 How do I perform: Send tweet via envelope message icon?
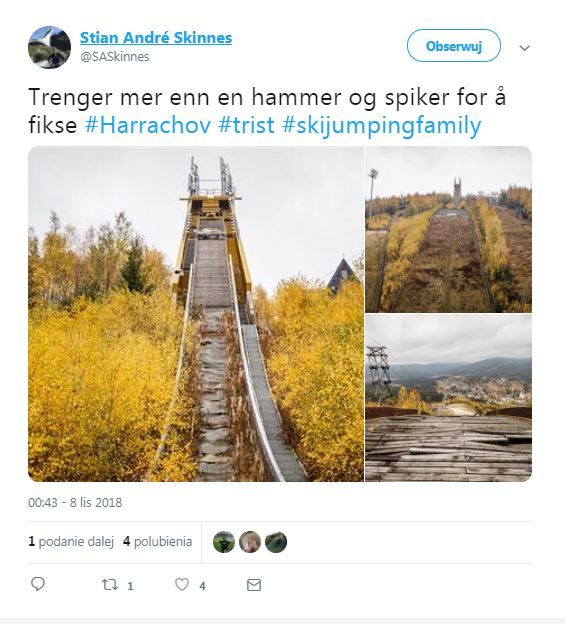[254, 585]
